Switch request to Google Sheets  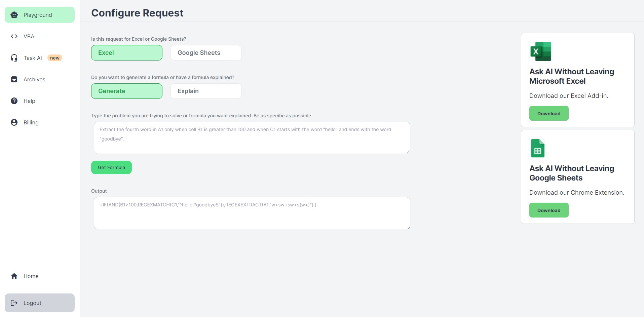pos(206,53)
